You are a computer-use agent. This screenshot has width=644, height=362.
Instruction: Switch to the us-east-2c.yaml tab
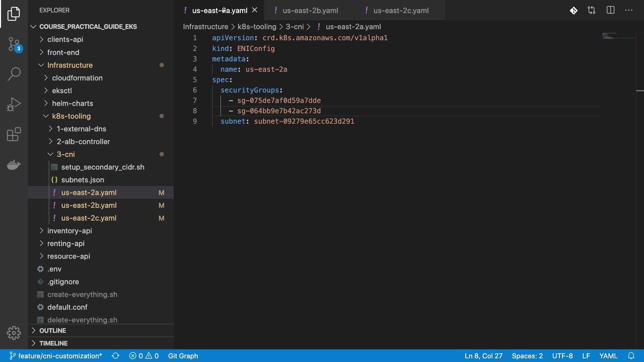[401, 10]
